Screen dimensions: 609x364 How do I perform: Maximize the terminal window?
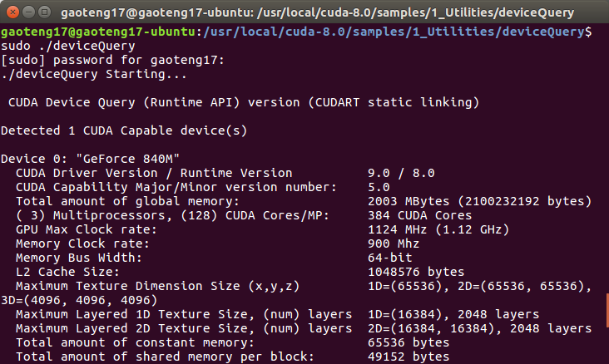(x=43, y=12)
